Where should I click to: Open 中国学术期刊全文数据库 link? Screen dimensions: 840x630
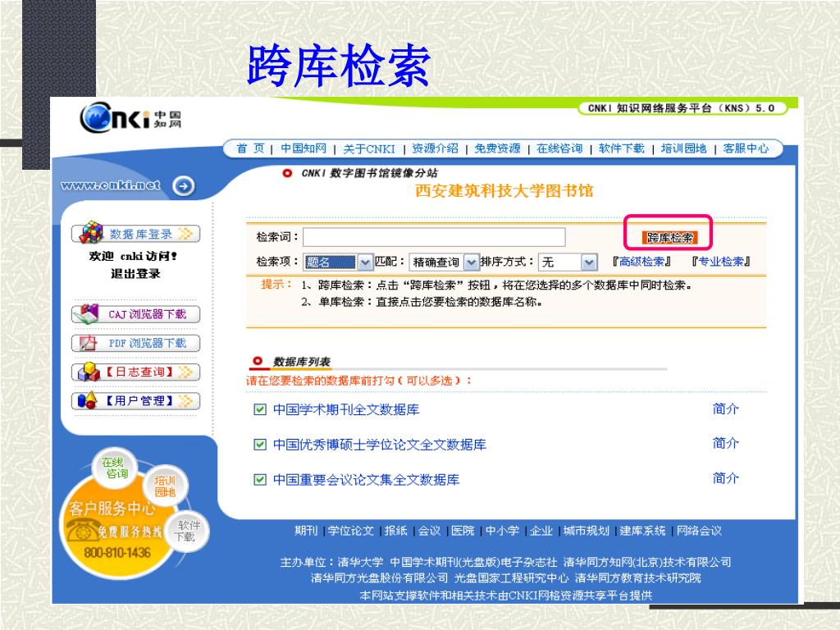click(x=346, y=410)
